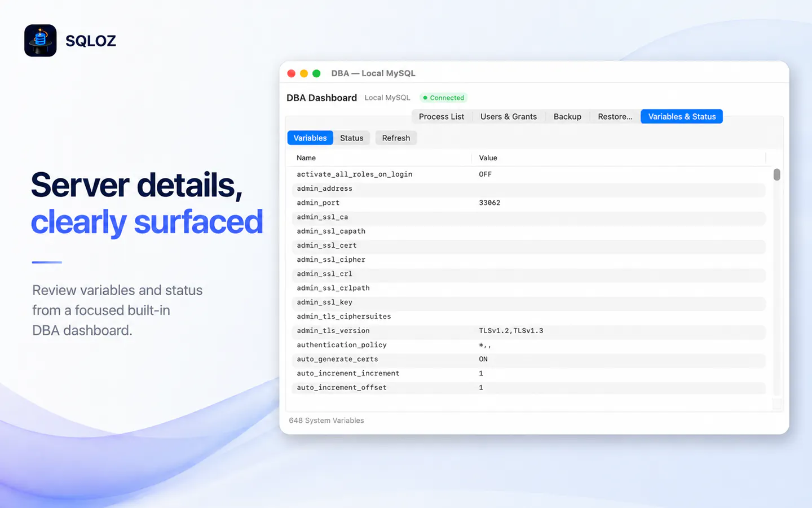Image resolution: width=812 pixels, height=508 pixels.
Task: Click the ON value for auto_generate_certs
Action: click(x=483, y=359)
